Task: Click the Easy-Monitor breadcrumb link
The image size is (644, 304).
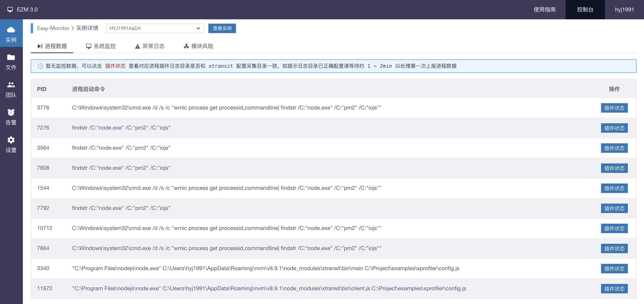Action: (53, 28)
